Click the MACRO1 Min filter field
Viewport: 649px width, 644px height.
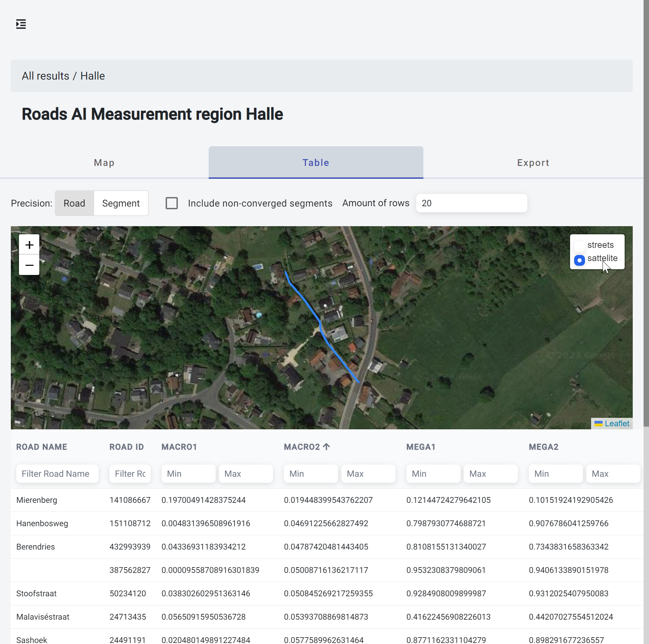coord(188,474)
